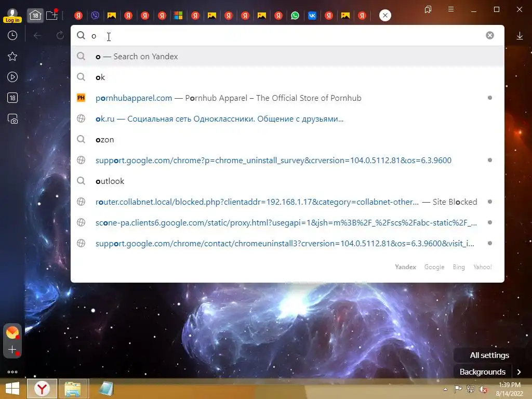Add a sidebar app with plus icon
The width and height of the screenshot is (532, 399).
tap(12, 350)
